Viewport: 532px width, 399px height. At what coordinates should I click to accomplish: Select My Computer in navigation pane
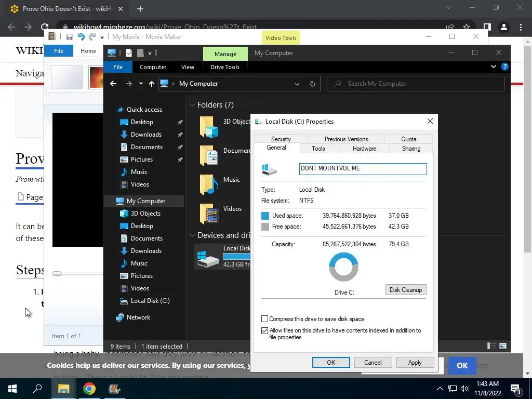pyautogui.click(x=146, y=201)
